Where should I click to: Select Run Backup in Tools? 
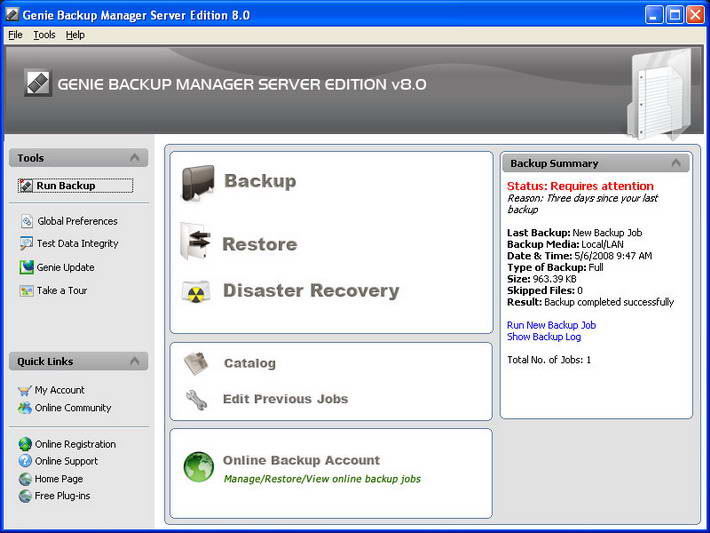pos(75,186)
